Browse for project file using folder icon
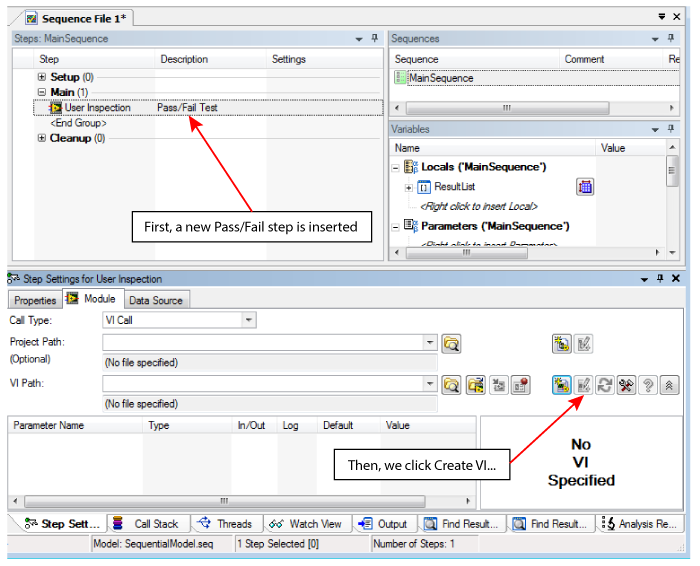The height and width of the screenshot is (566, 700). coord(451,344)
